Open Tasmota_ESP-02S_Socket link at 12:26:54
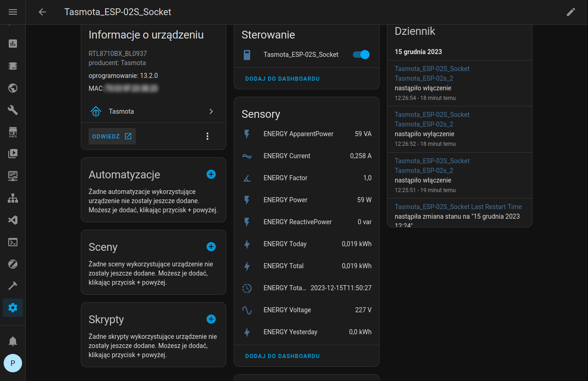The image size is (588, 381). coord(432,69)
